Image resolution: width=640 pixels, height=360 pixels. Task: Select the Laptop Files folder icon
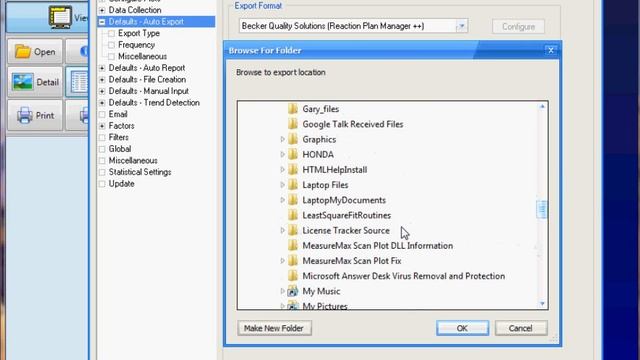click(x=293, y=184)
